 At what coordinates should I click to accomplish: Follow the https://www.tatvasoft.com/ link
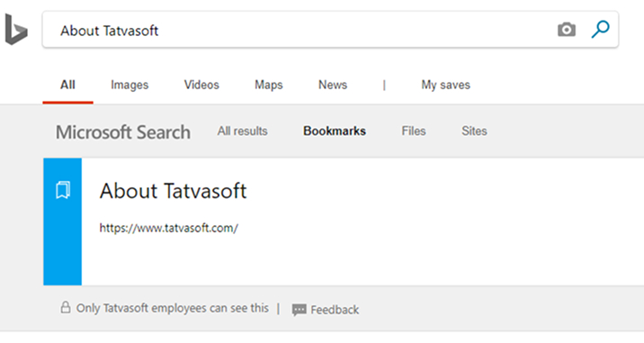click(x=169, y=229)
